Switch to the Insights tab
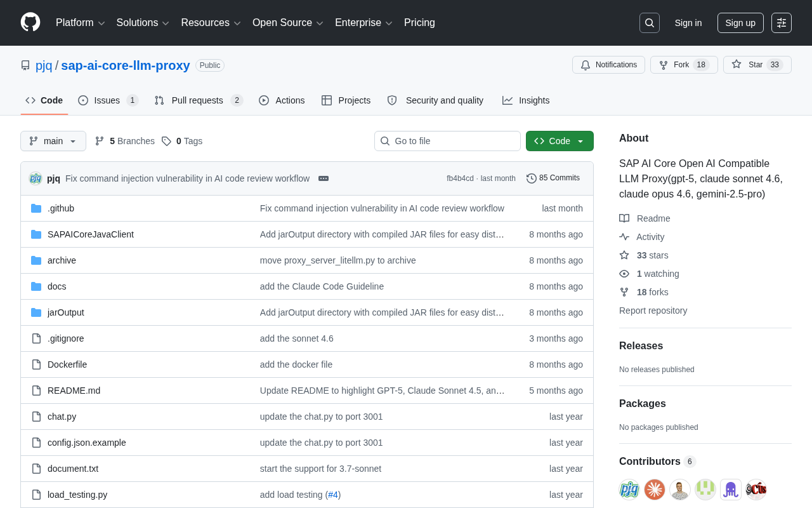The height and width of the screenshot is (508, 812). click(x=526, y=100)
